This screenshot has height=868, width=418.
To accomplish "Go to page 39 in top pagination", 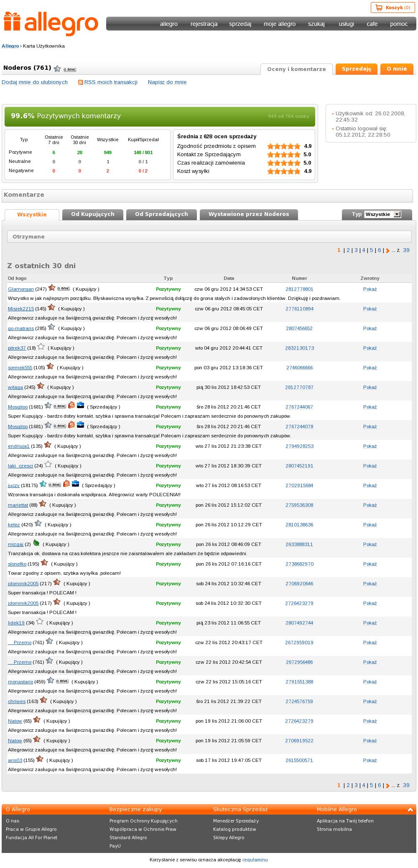I will point(406,250).
